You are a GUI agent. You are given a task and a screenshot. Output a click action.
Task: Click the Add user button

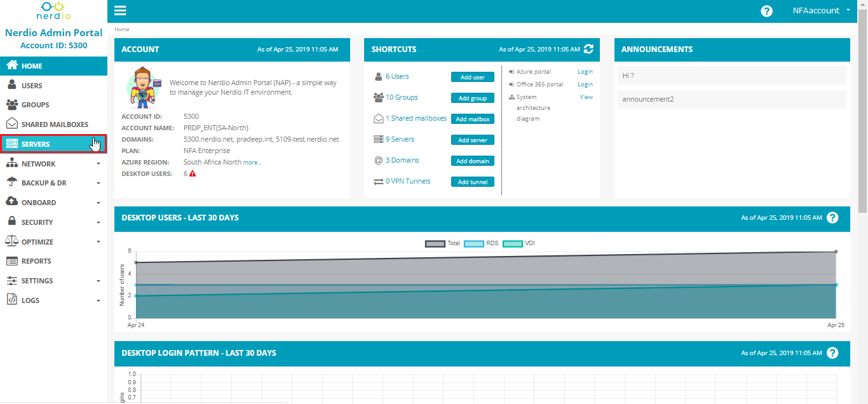tap(473, 77)
